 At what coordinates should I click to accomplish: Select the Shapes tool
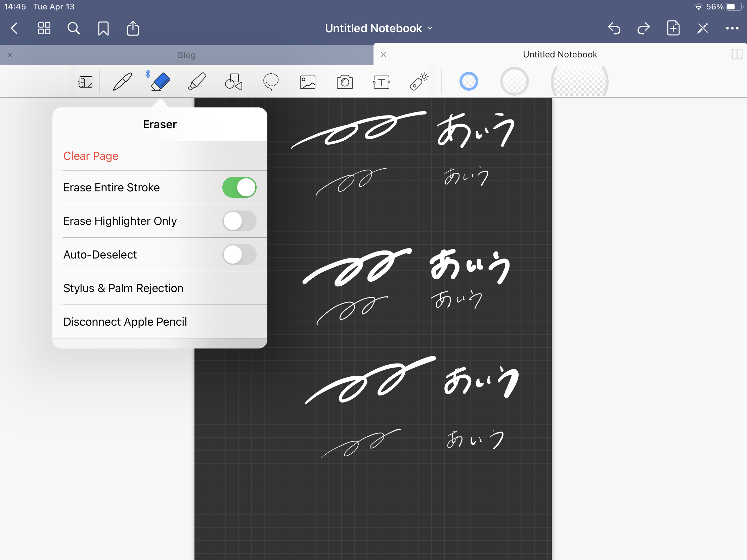[x=234, y=82]
